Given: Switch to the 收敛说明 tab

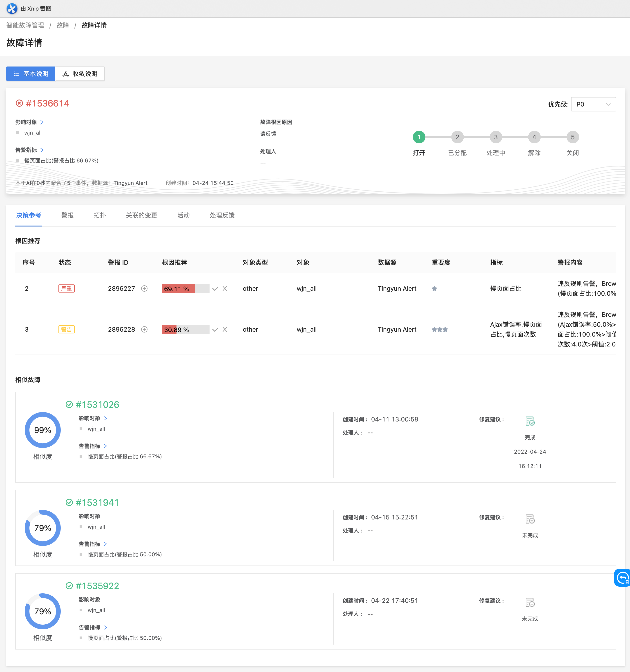Looking at the screenshot, I should (80, 74).
